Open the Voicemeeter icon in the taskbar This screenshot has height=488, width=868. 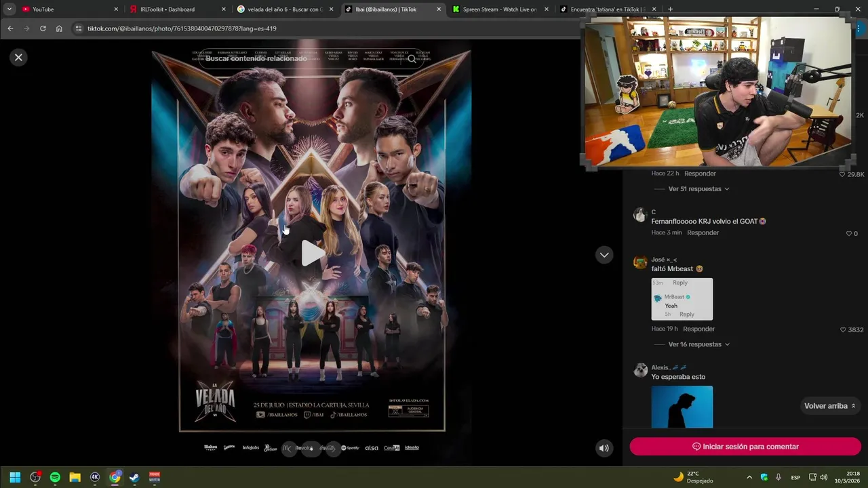[155, 477]
